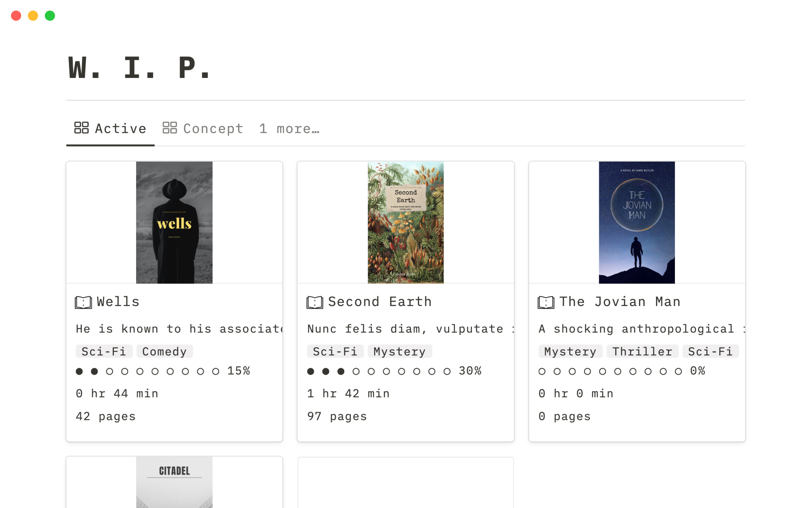Select the Active view tab
812x508 pixels.
pyautogui.click(x=110, y=128)
